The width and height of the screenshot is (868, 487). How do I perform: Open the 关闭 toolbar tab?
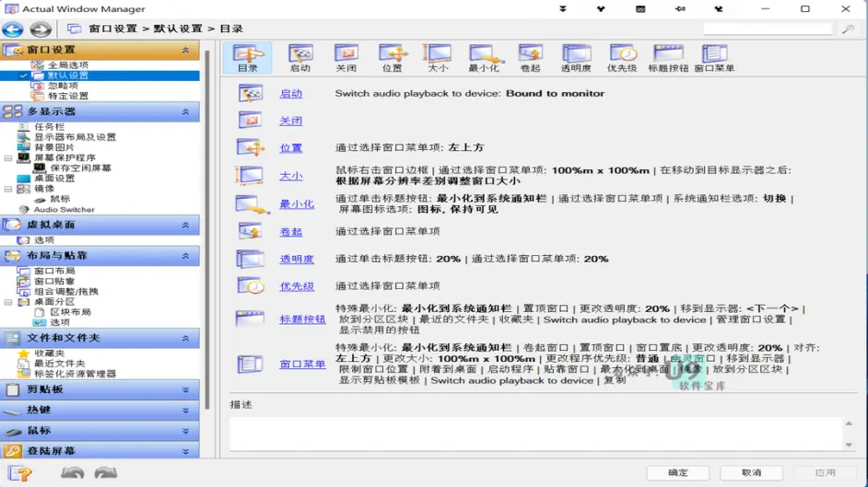click(x=346, y=57)
